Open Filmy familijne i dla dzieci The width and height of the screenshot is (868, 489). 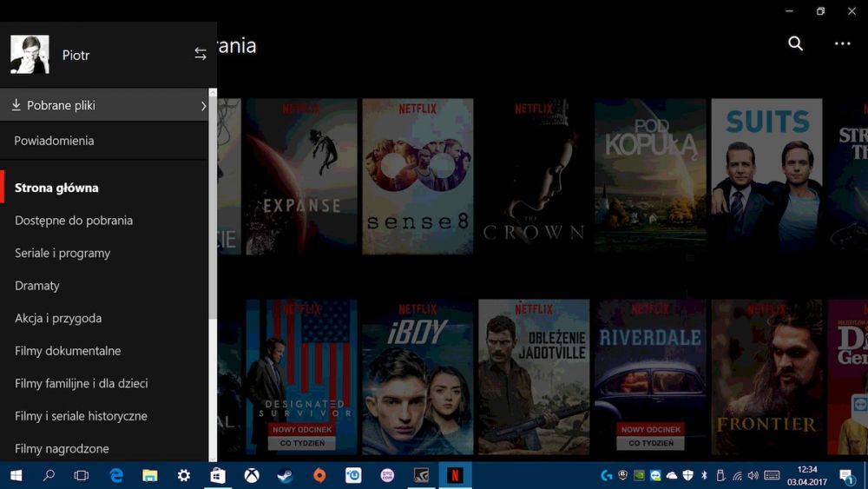(x=82, y=383)
